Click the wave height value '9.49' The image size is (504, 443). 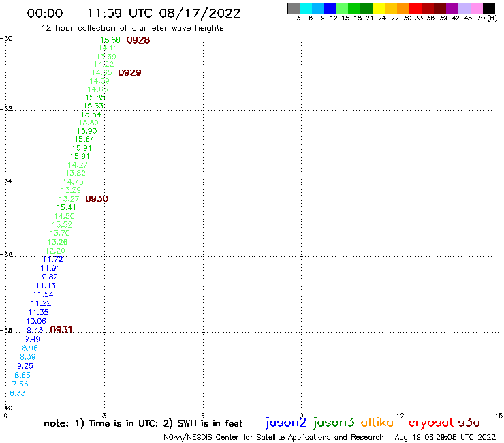[x=32, y=339]
